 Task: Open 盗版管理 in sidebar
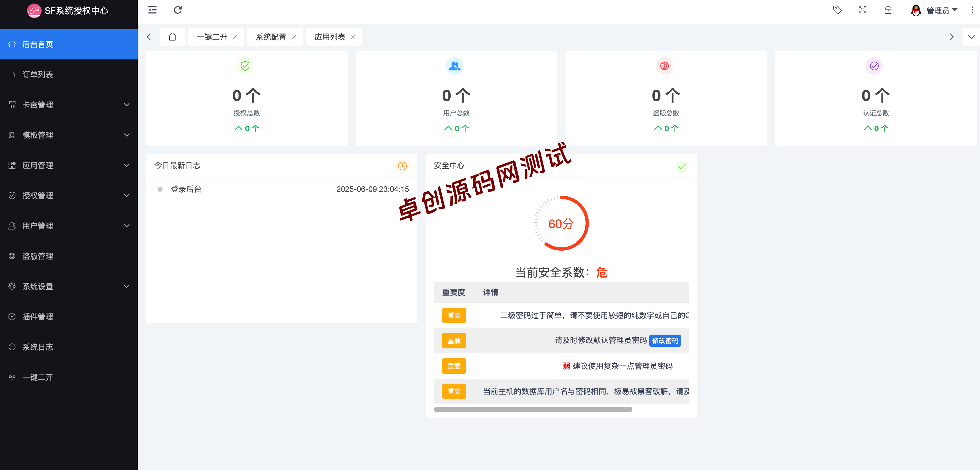[x=69, y=256]
